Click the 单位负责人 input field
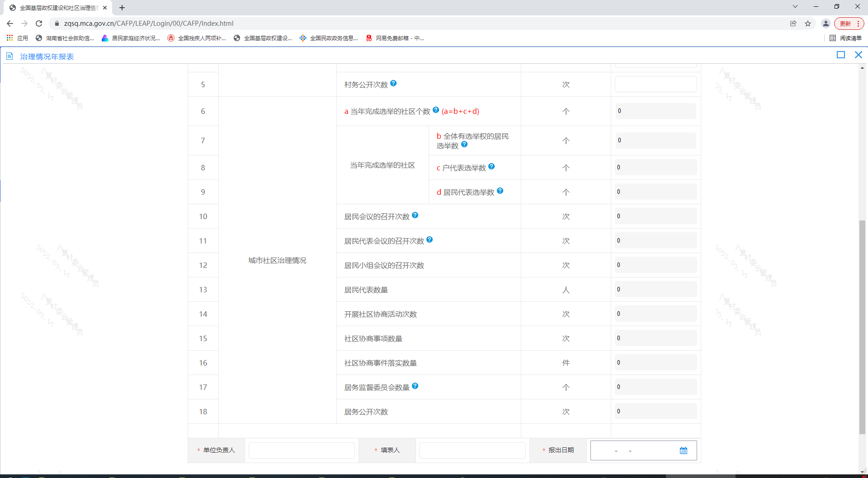This screenshot has height=478, width=868. (302, 450)
